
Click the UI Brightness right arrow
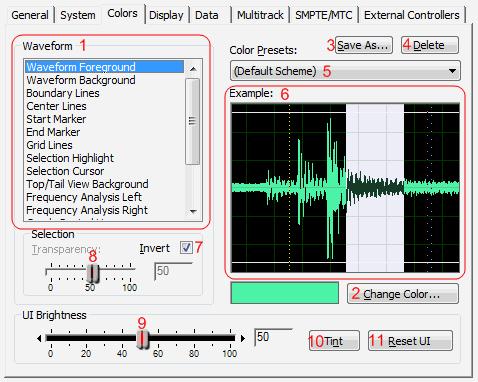click(x=243, y=338)
